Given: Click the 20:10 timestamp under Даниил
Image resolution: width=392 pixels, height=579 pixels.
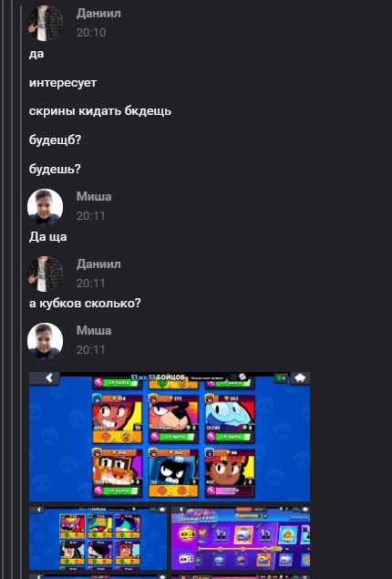Looking at the screenshot, I should [91, 33].
